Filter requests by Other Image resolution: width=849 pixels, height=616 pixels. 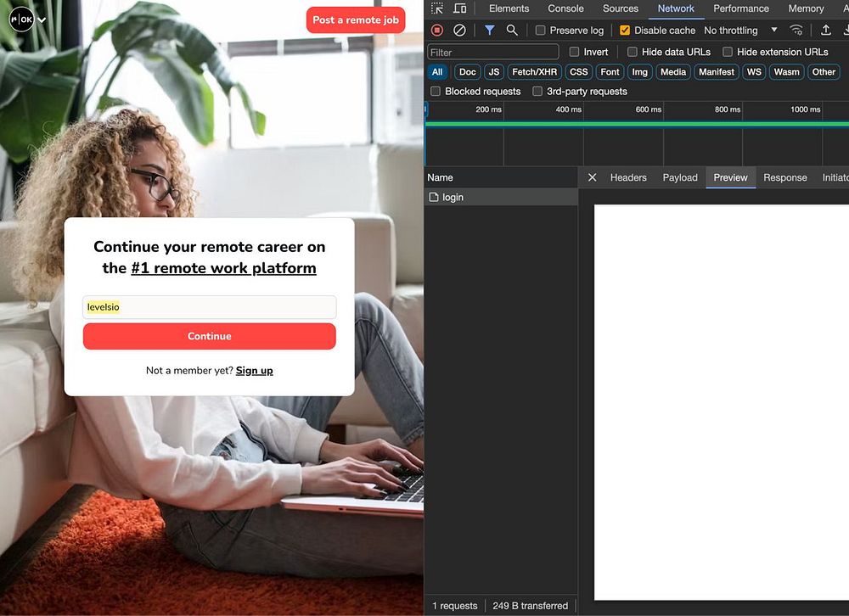(x=824, y=72)
